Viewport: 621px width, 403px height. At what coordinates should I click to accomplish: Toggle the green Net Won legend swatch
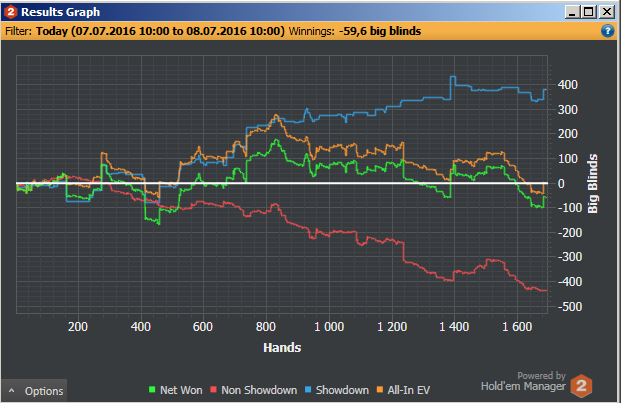(152, 390)
